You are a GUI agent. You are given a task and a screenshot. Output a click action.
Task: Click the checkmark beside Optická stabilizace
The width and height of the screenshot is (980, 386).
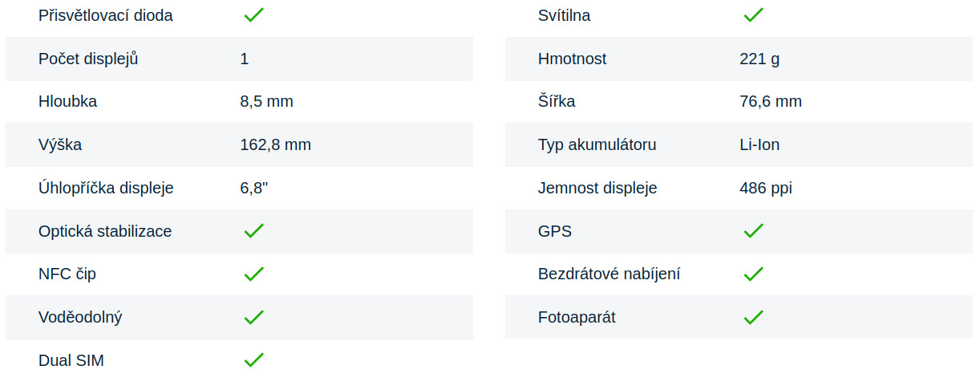click(x=253, y=231)
